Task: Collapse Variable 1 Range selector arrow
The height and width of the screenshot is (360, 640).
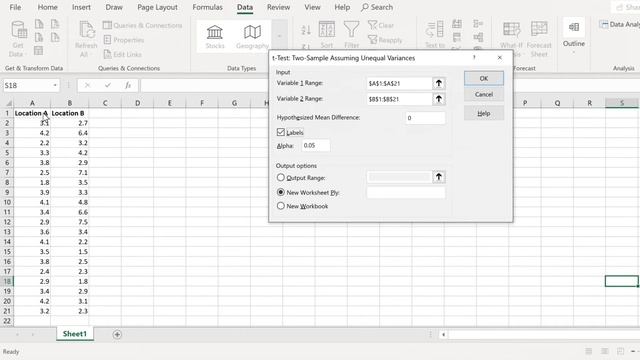Action: (x=439, y=83)
